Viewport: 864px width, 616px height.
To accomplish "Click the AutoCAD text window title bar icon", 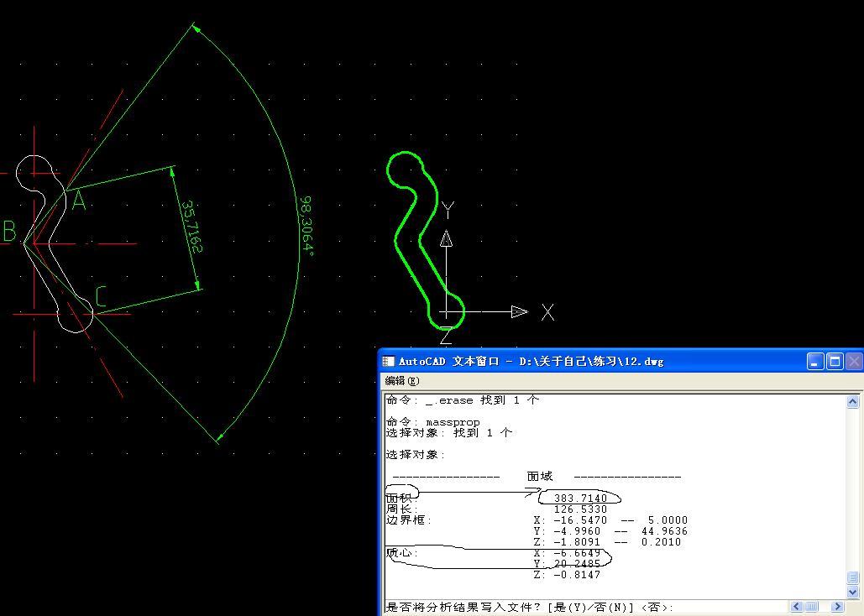I will click(389, 361).
